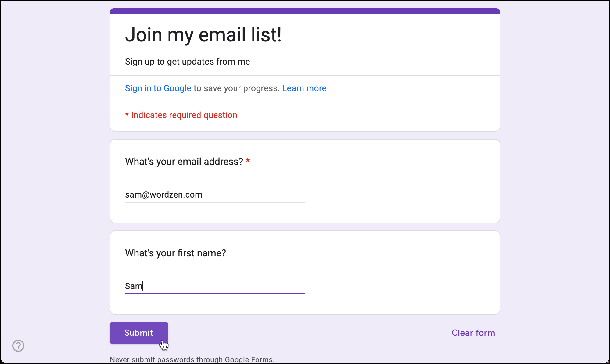This screenshot has width=610, height=364.
Task: Click the Never submit passwords footer text
Action: 192,359
